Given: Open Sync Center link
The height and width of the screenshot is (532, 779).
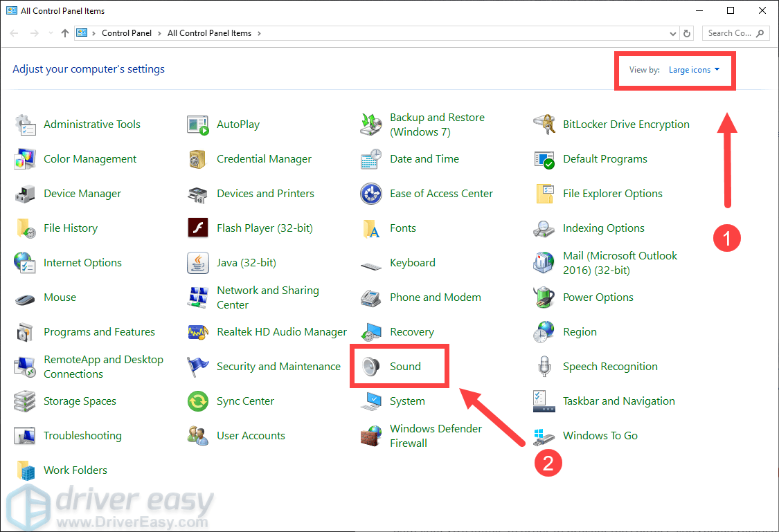Looking at the screenshot, I should click(245, 401).
